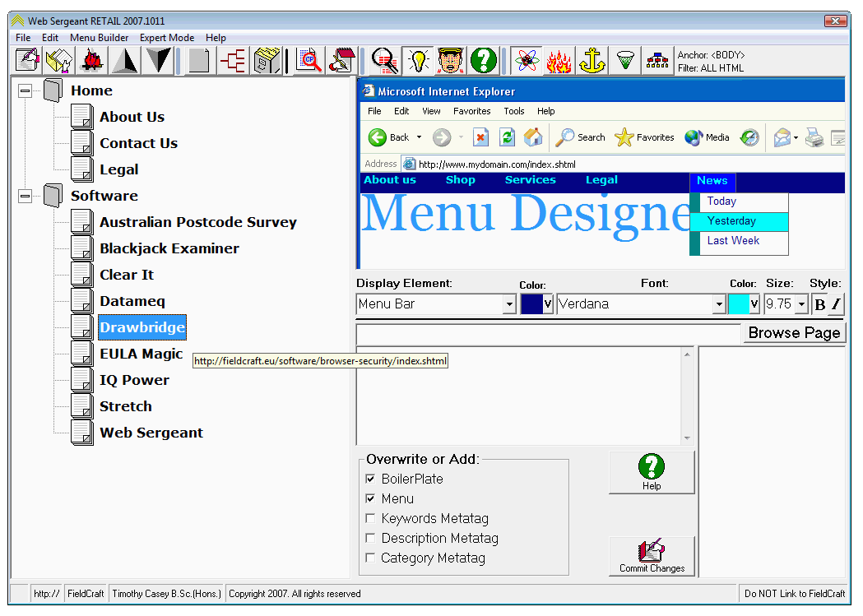Click the magnifying glass search toolbar icon

click(385, 61)
